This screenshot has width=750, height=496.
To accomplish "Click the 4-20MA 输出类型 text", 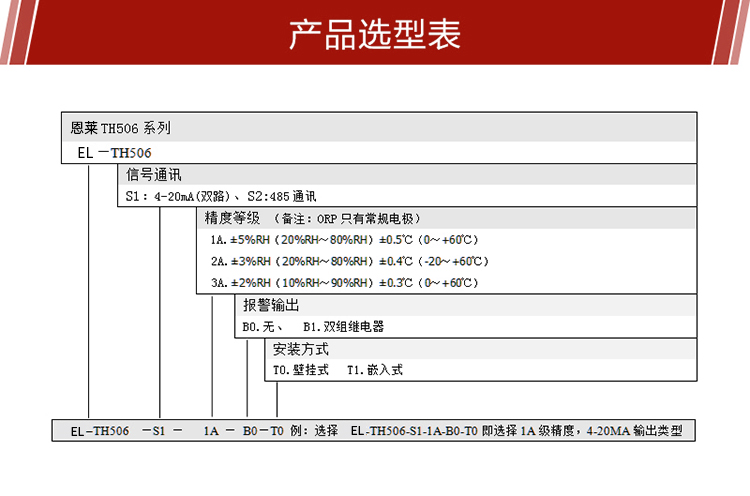I will click(x=634, y=431).
